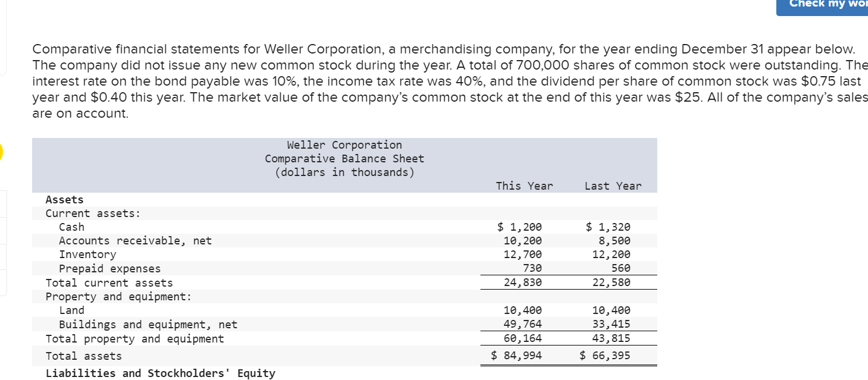Click the Comparative Balance Sheet subtitle
Screen dimensions: 868x380
tap(344, 158)
